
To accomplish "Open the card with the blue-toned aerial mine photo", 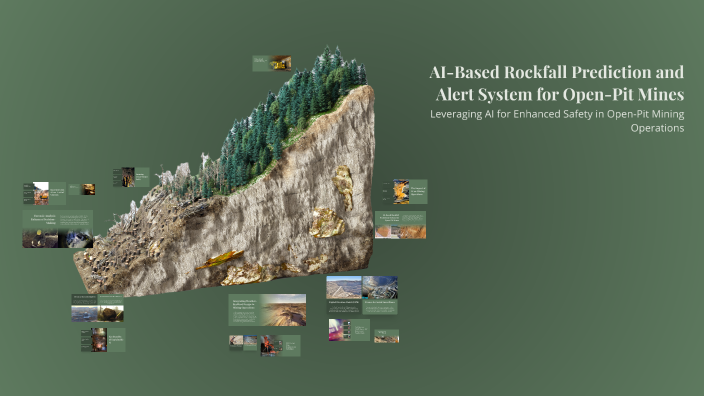I will coord(380,295).
